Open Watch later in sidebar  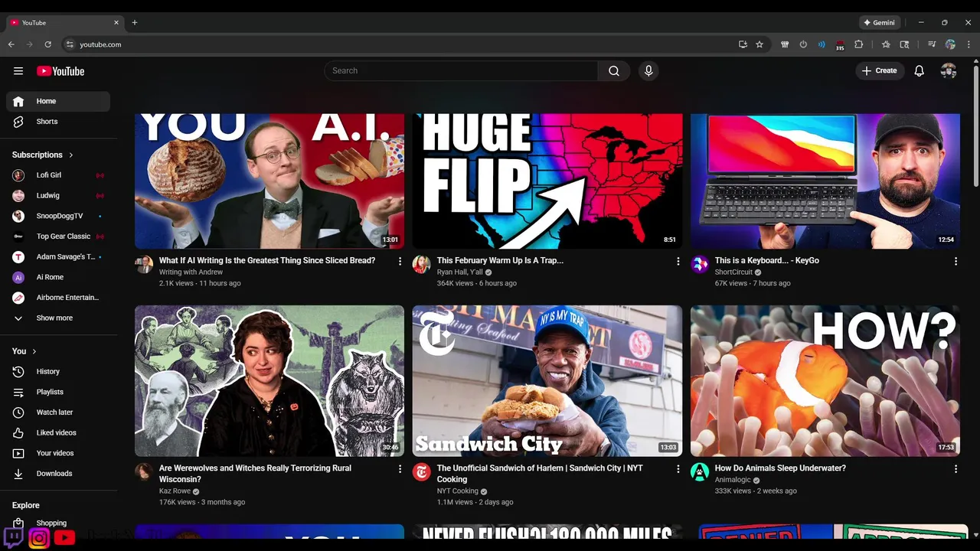(58, 412)
